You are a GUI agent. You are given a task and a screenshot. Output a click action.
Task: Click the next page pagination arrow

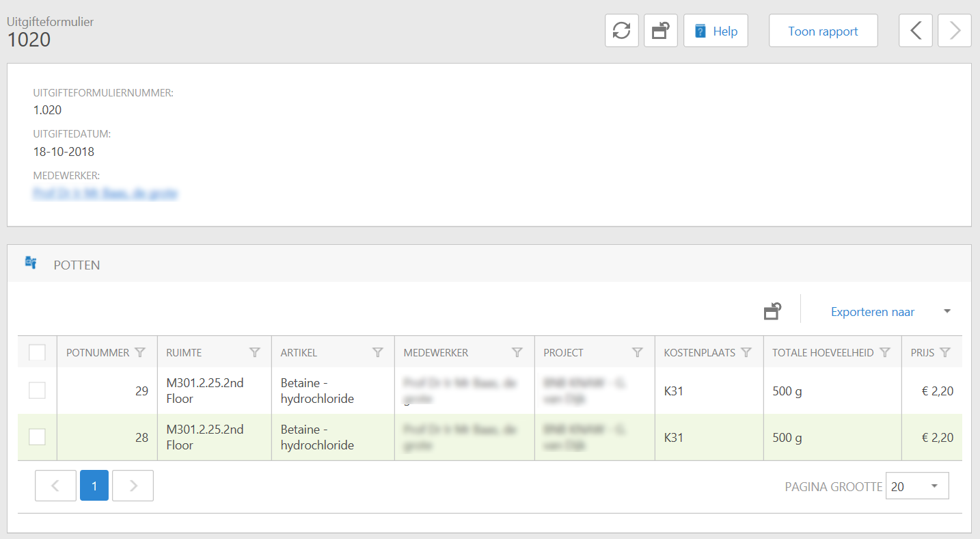pos(133,486)
